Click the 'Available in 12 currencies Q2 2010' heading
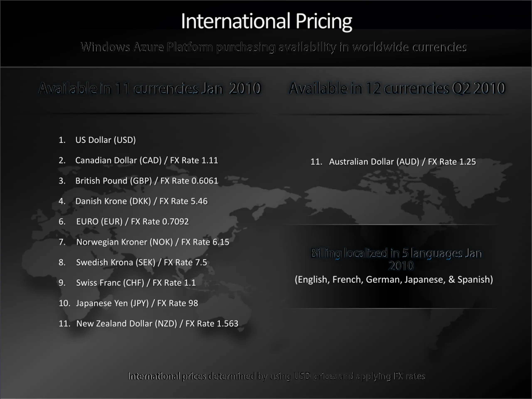 coord(397,88)
